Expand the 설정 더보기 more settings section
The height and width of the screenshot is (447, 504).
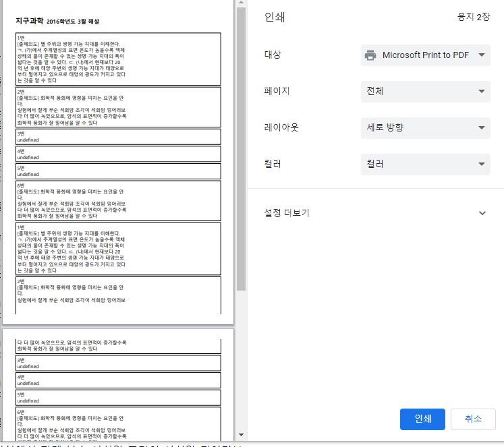[x=375, y=213]
